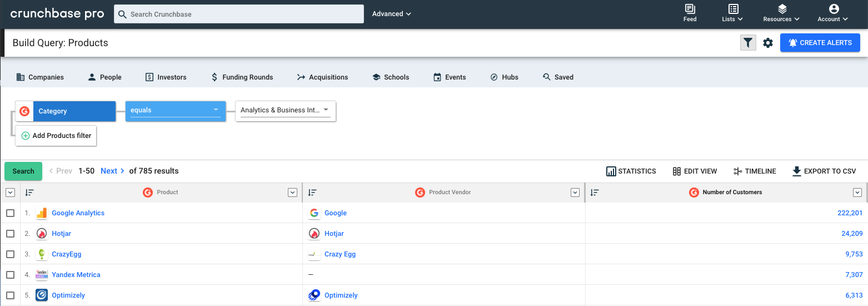Click Add Products filter button
The image size is (868, 306).
pos(56,136)
